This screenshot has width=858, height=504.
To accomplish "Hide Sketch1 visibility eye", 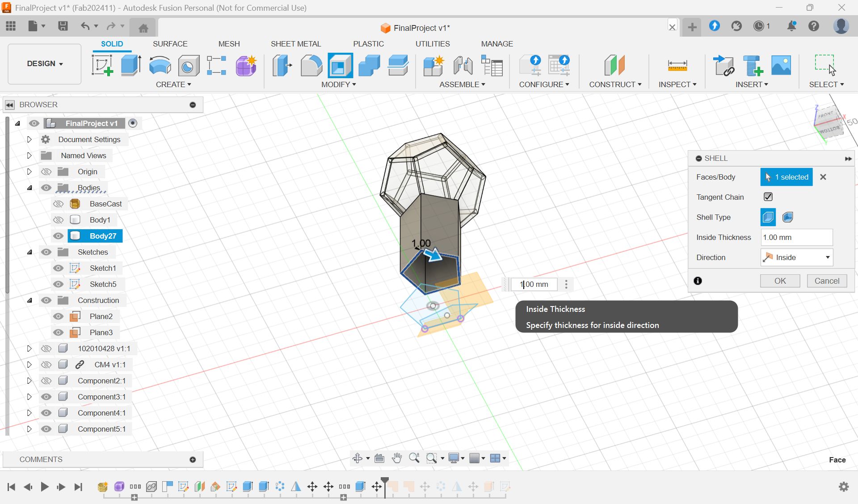I will 58,268.
